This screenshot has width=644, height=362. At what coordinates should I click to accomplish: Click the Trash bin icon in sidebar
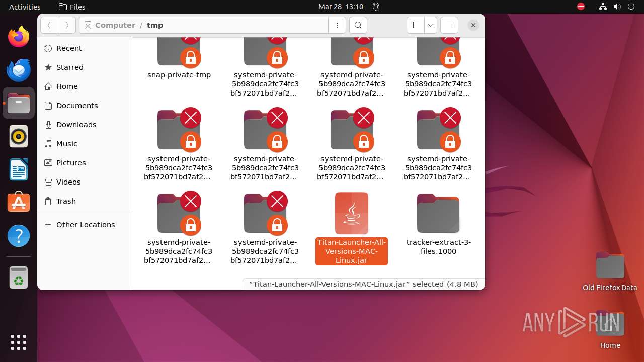click(x=48, y=201)
